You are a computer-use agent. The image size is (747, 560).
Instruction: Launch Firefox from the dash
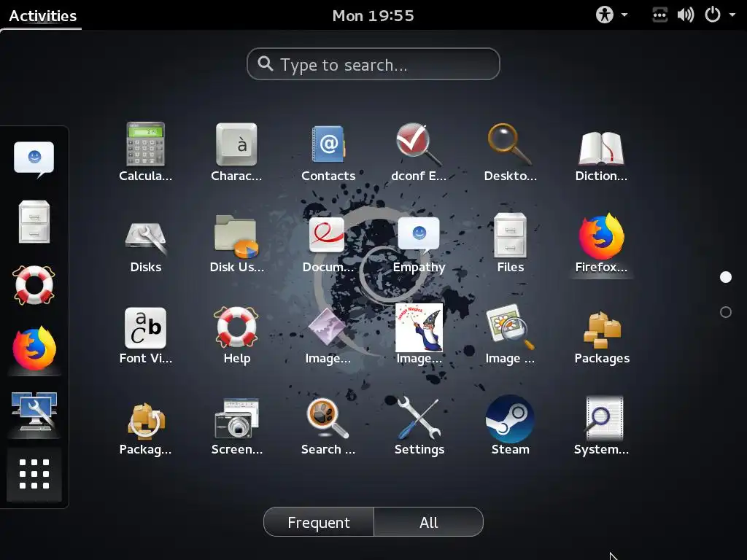coord(34,348)
